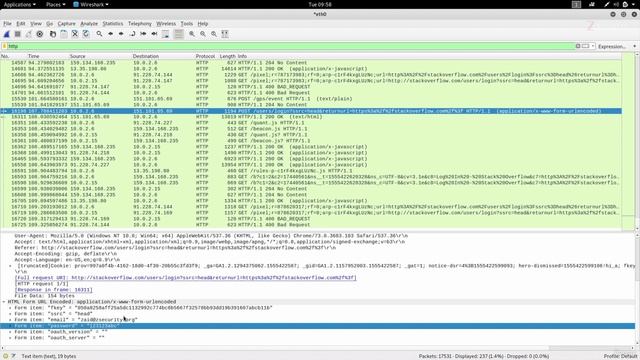Jump to the first packet
The width and height of the screenshot is (640, 360).
pos(143,34)
